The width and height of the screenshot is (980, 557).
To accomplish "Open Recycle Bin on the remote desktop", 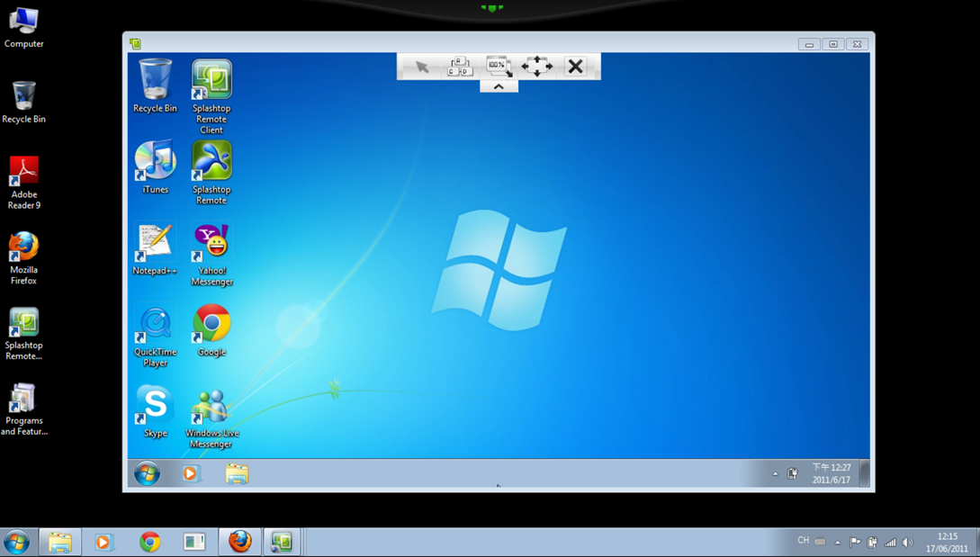I will click(x=155, y=85).
